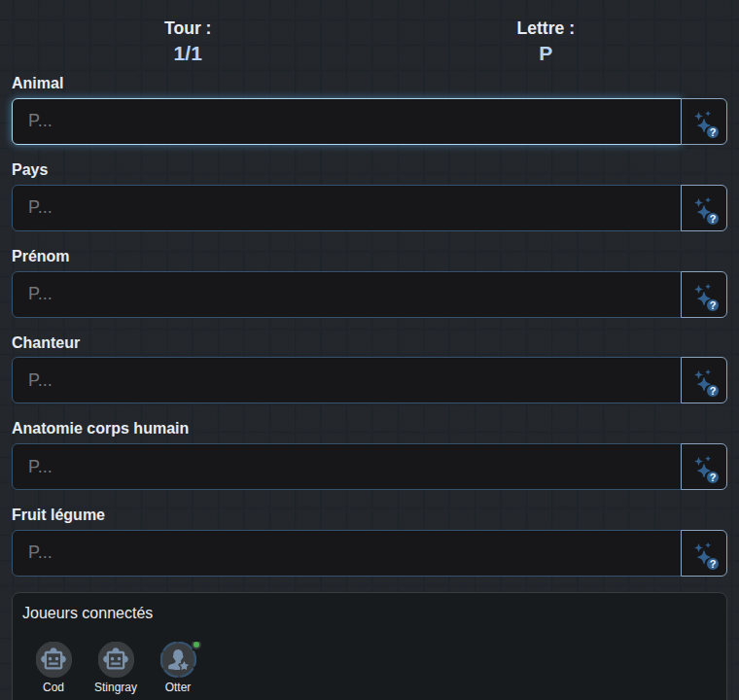
Task: Click the AI hint icon for Pays
Action: click(x=704, y=208)
